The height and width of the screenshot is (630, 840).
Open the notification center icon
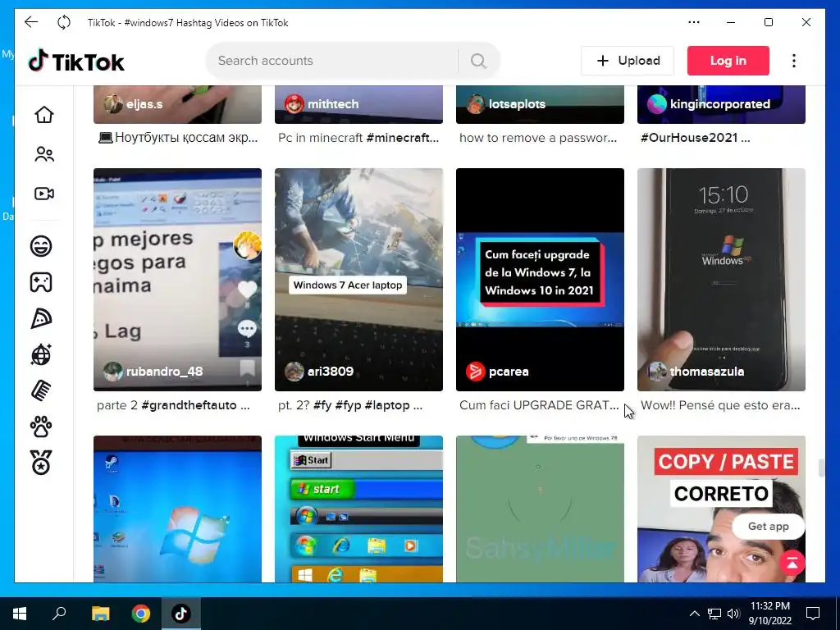[813, 614]
